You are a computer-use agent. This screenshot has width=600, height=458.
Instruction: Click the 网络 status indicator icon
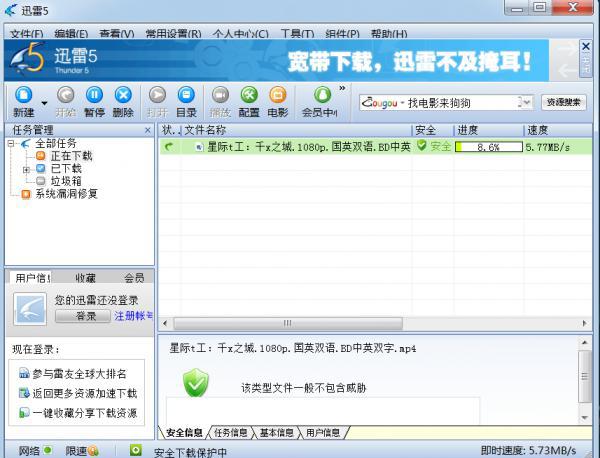coord(48,450)
